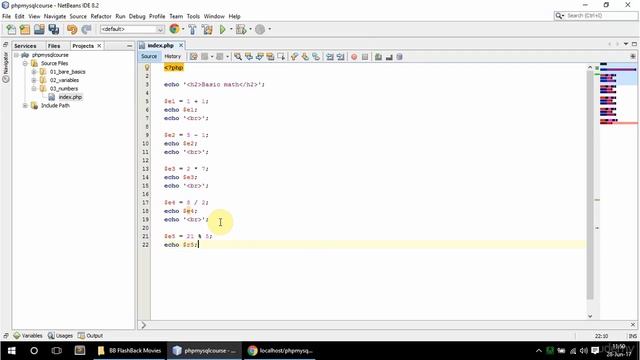
Task: Click the New Project toolbar icon
Action: [25, 29]
